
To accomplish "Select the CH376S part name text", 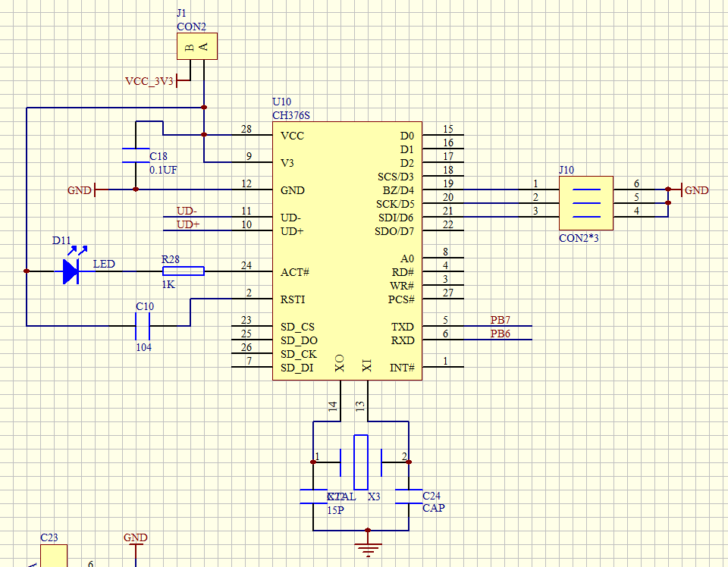I will pos(291,115).
